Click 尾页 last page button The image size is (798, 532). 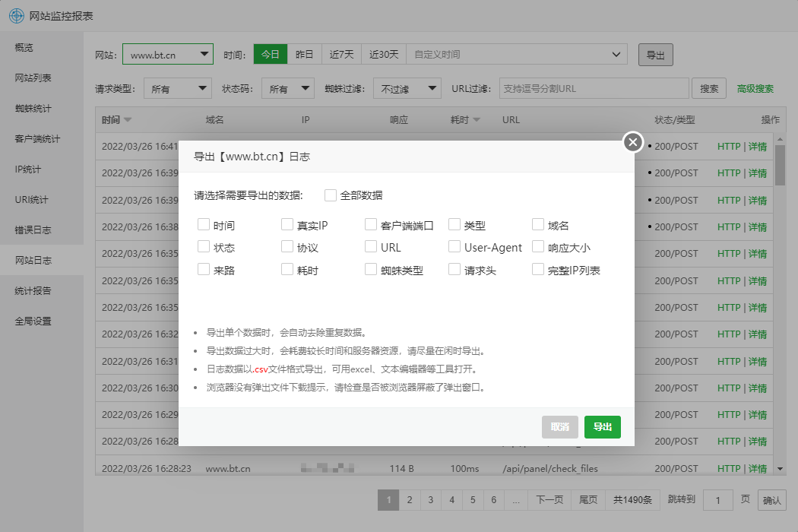click(588, 500)
